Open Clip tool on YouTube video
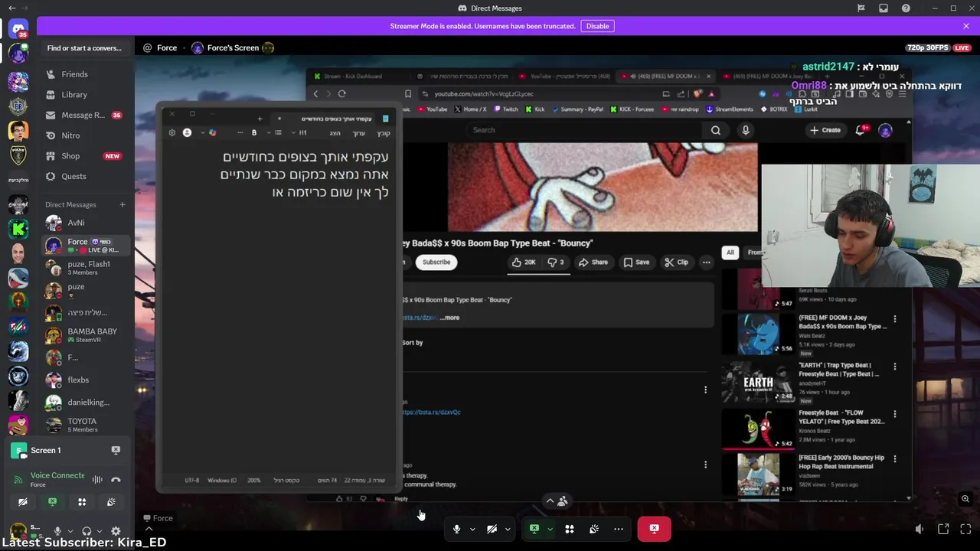 click(x=676, y=262)
